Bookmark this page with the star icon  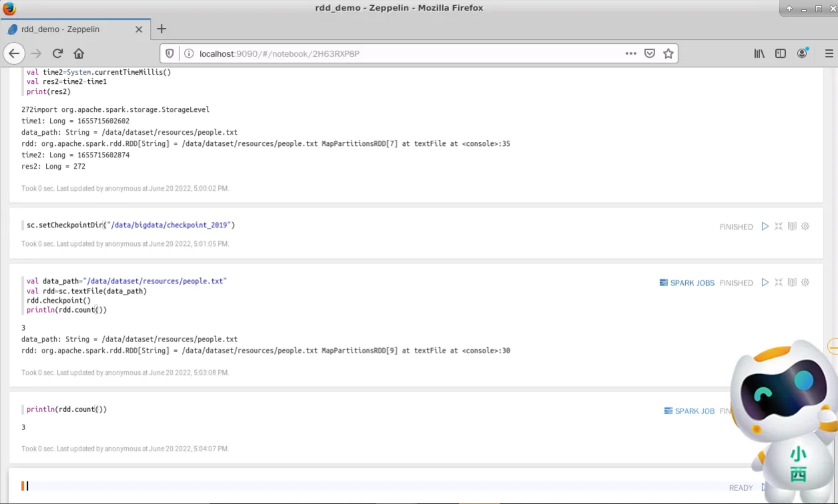tap(669, 53)
